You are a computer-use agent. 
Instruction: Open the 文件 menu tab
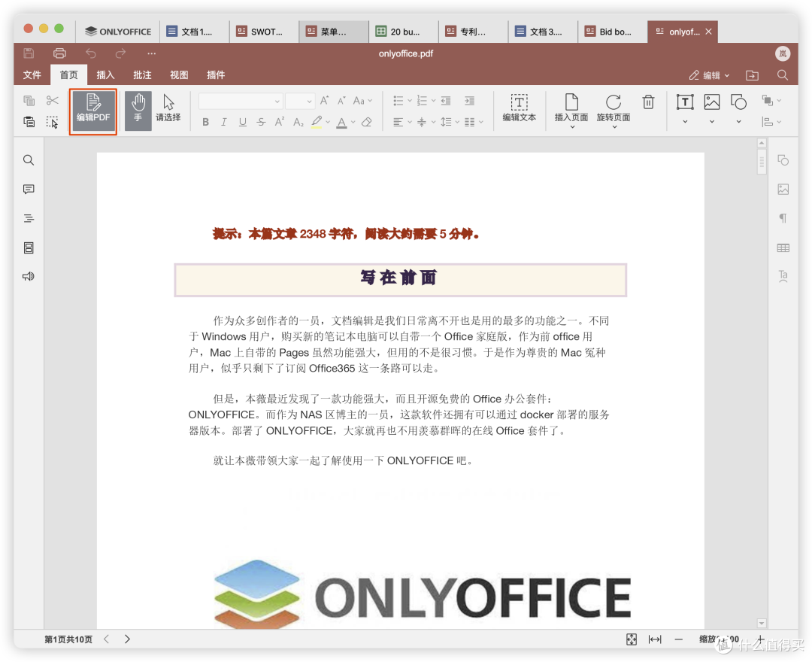point(32,75)
